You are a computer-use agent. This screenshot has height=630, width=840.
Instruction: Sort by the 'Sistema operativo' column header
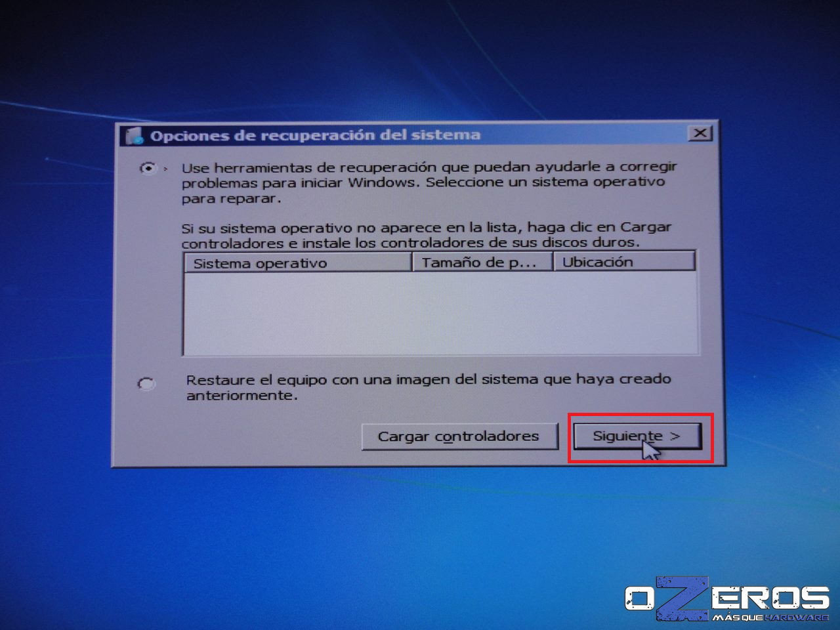click(x=299, y=263)
